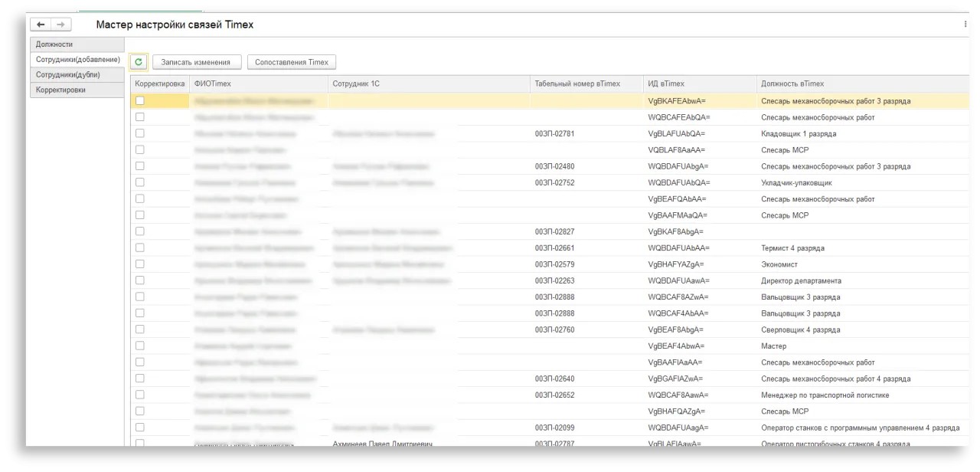Open the Должности tab
Image resolution: width=980 pixels, height=472 pixels.
coord(55,44)
